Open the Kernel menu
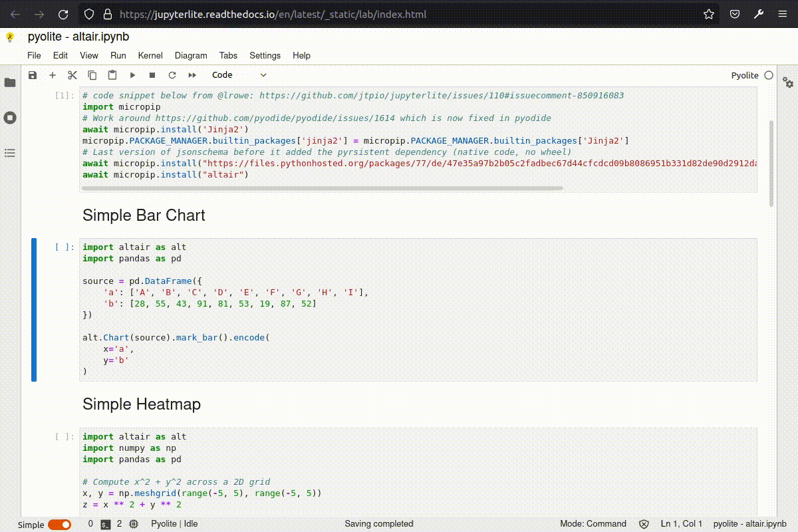This screenshot has height=532, width=798. click(x=150, y=56)
